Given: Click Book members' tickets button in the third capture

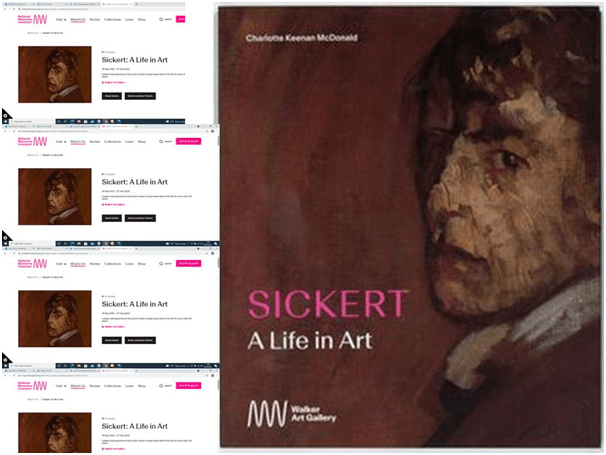Looking at the screenshot, I should (x=140, y=340).
